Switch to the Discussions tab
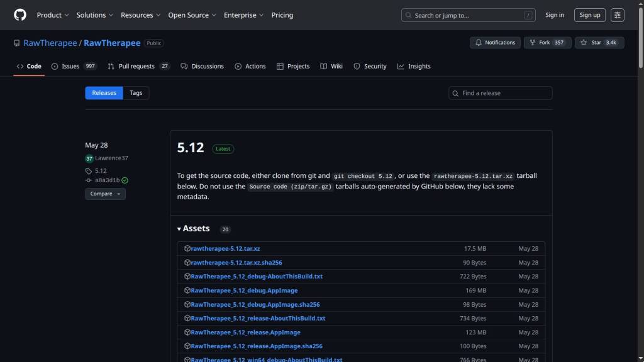 pyautogui.click(x=203, y=67)
